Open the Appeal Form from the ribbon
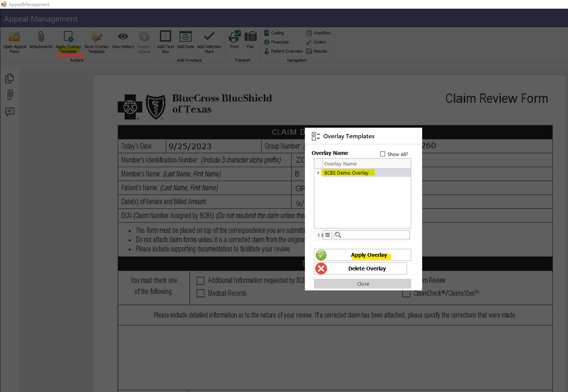This screenshot has width=568, height=392. (x=14, y=42)
